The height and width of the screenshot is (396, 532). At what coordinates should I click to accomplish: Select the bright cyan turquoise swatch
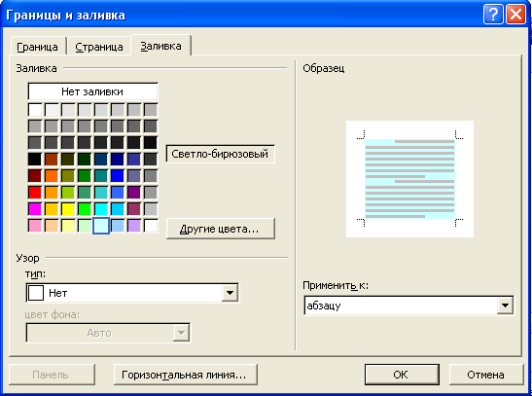click(x=101, y=209)
